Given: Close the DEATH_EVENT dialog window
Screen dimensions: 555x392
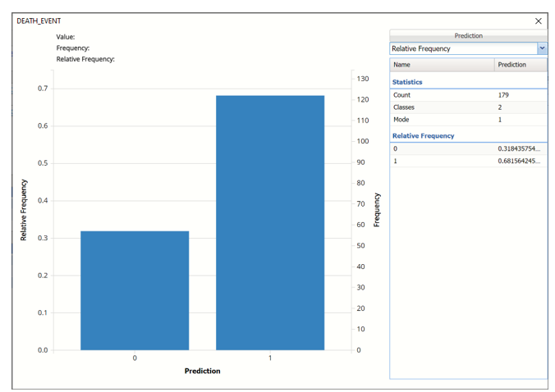Looking at the screenshot, I should pos(539,21).
